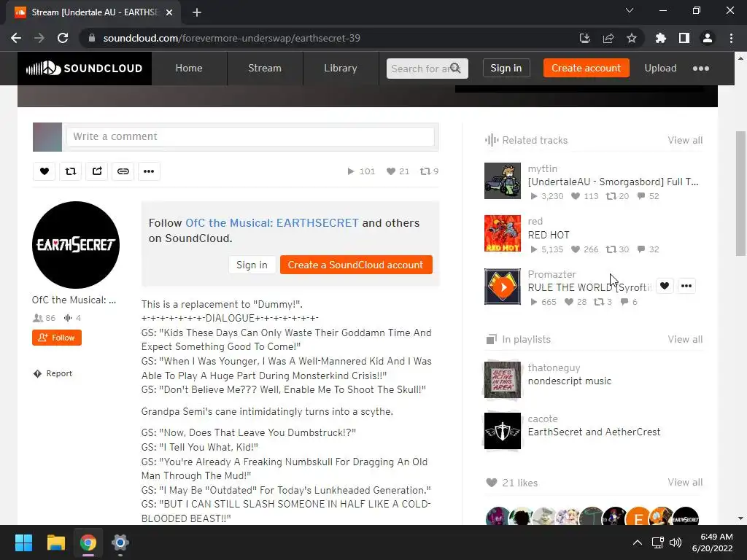The width and height of the screenshot is (747, 560).
Task: Click the header Sign in button
Action: click(x=506, y=68)
